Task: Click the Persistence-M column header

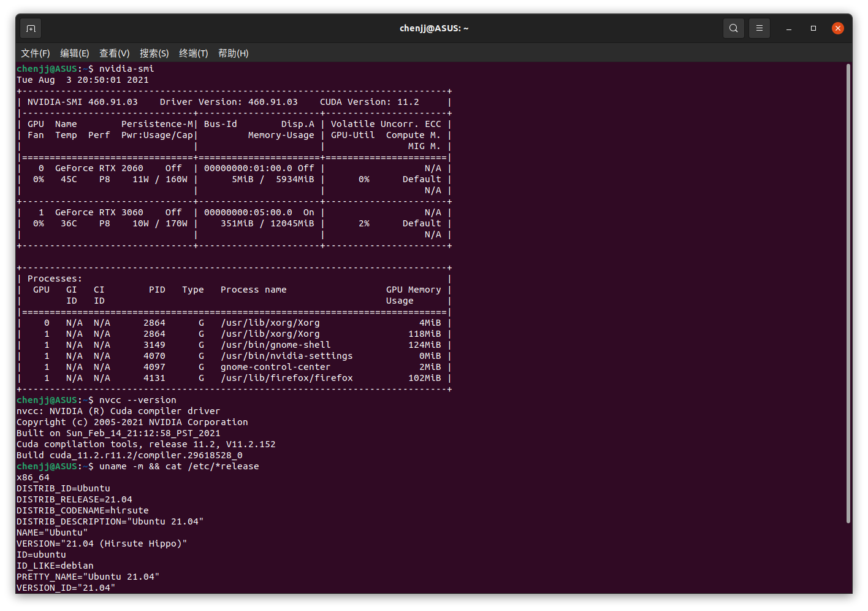Action: pos(158,124)
